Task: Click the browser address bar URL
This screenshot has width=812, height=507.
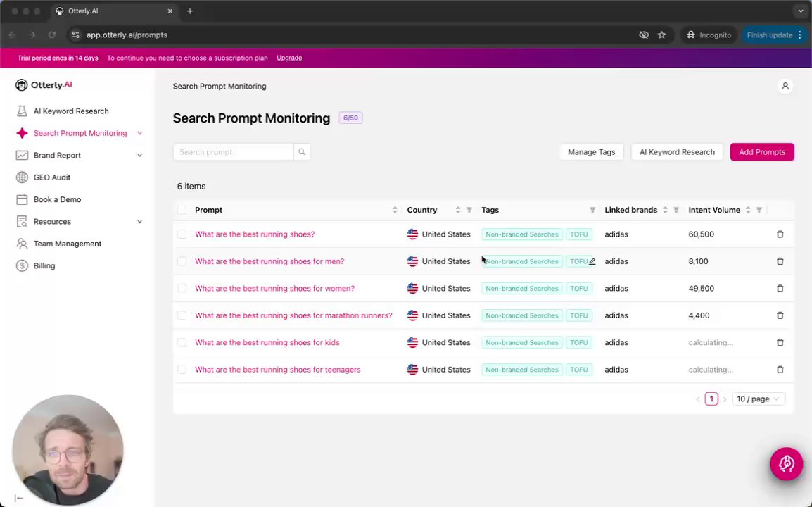Action: tap(127, 35)
